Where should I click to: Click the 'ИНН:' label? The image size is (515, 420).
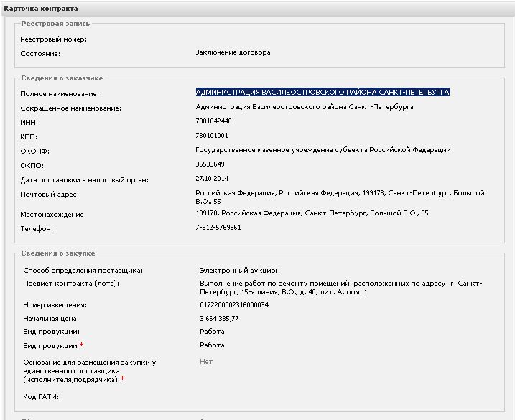(x=29, y=123)
